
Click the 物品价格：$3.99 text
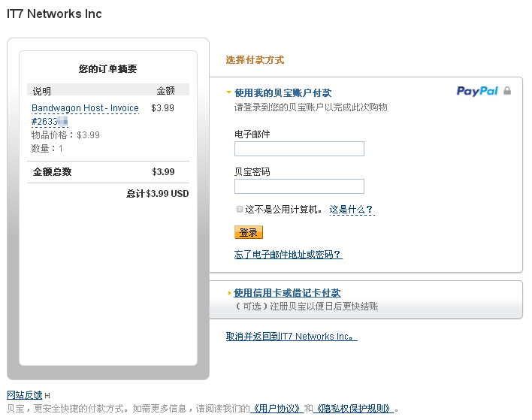click(x=65, y=135)
